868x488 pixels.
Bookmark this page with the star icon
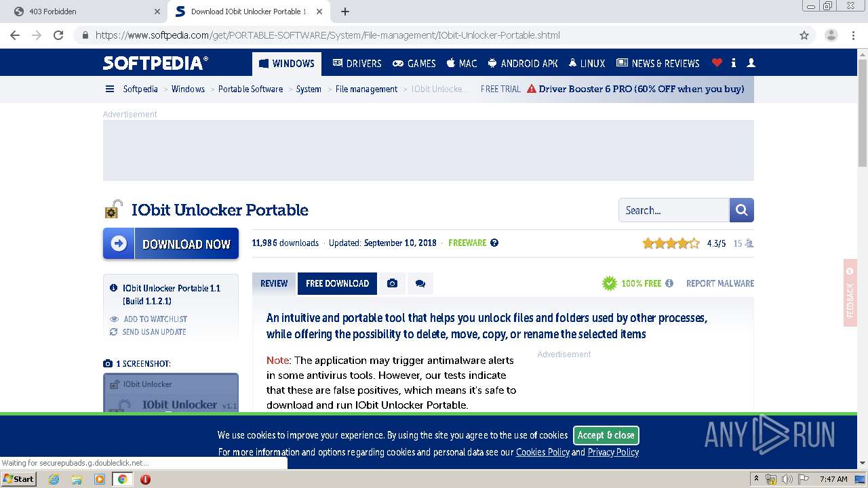point(804,35)
